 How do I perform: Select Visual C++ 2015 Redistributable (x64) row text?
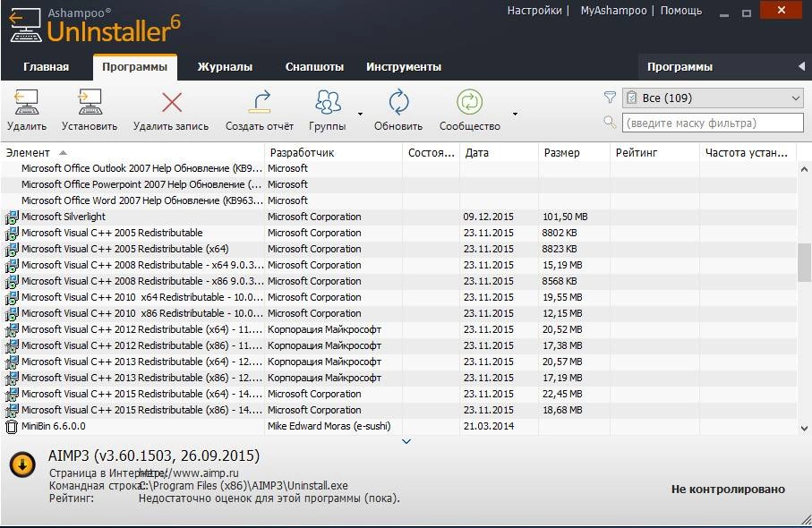(x=141, y=394)
